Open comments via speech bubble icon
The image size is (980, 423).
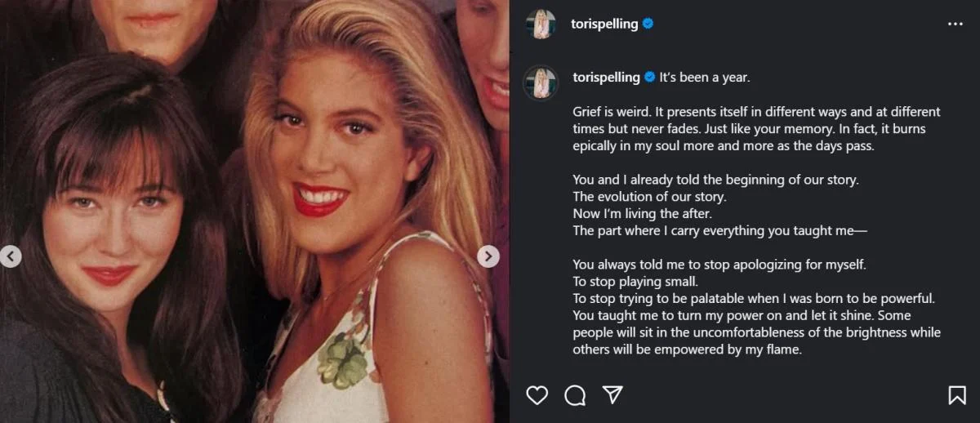click(x=575, y=395)
